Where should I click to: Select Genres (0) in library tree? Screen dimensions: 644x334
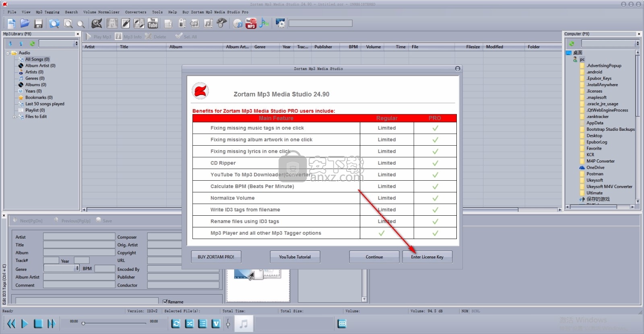35,78
